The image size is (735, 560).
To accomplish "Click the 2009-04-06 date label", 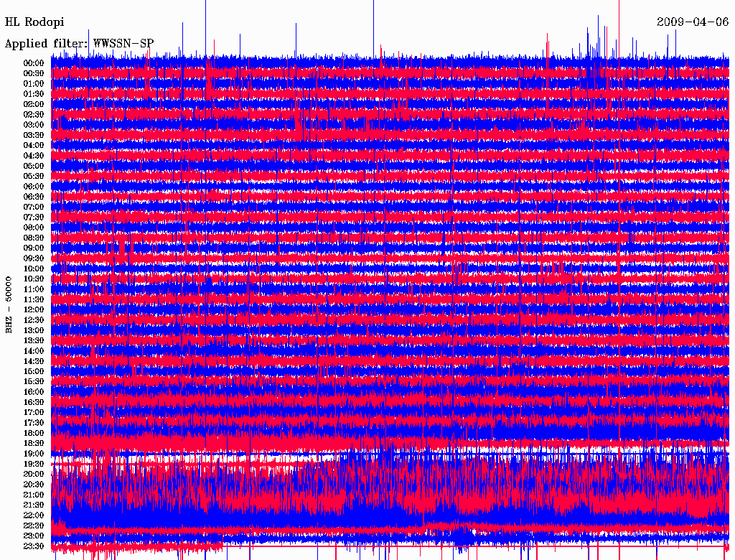I will click(693, 22).
